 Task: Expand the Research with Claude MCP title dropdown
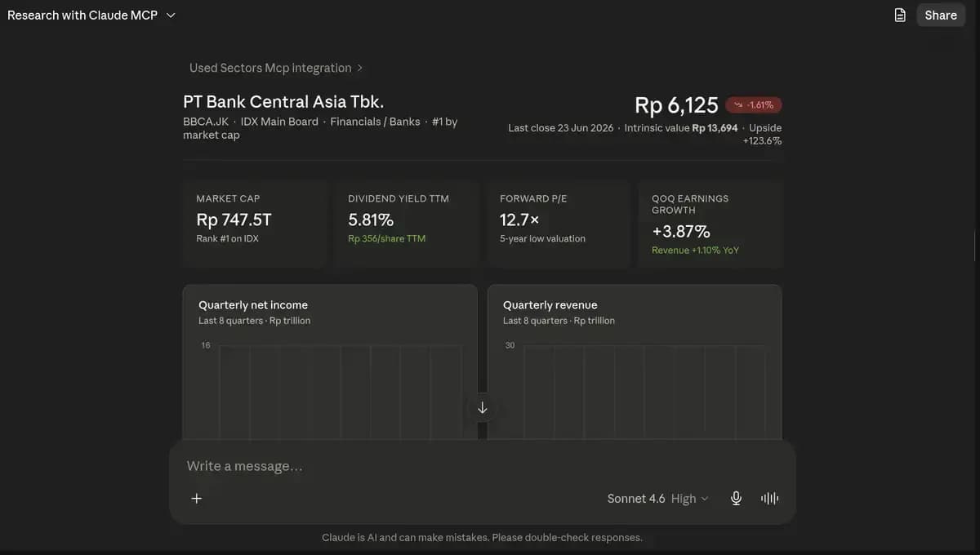pos(91,15)
